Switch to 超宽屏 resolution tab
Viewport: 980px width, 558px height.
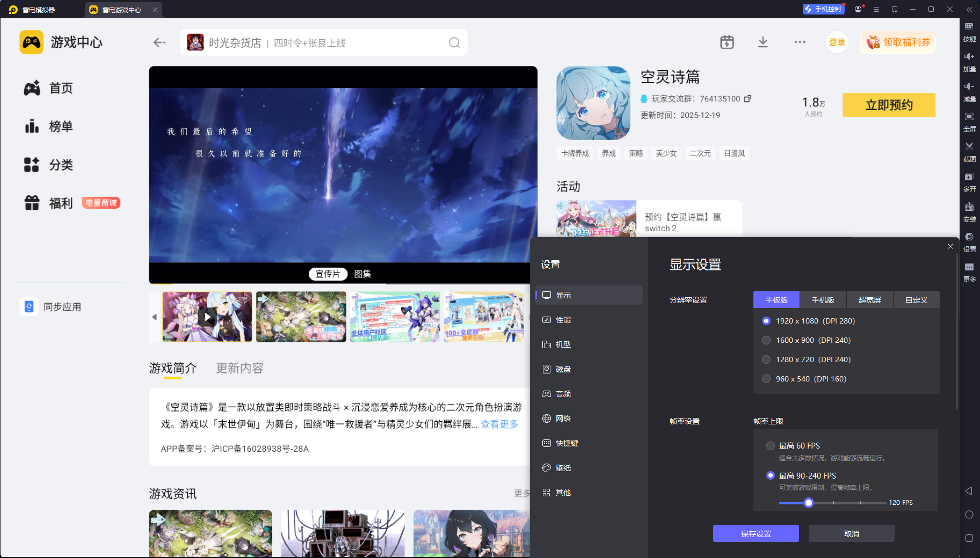[870, 300]
